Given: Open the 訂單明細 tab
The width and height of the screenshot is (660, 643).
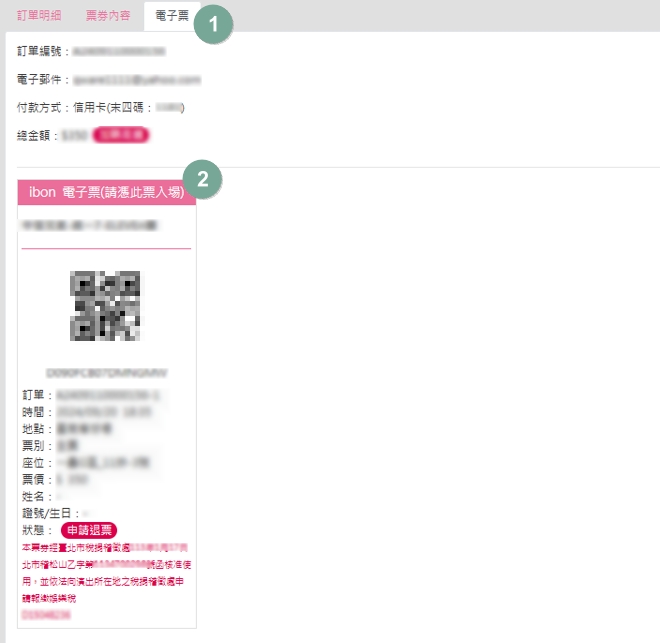Looking at the screenshot, I should (41, 16).
